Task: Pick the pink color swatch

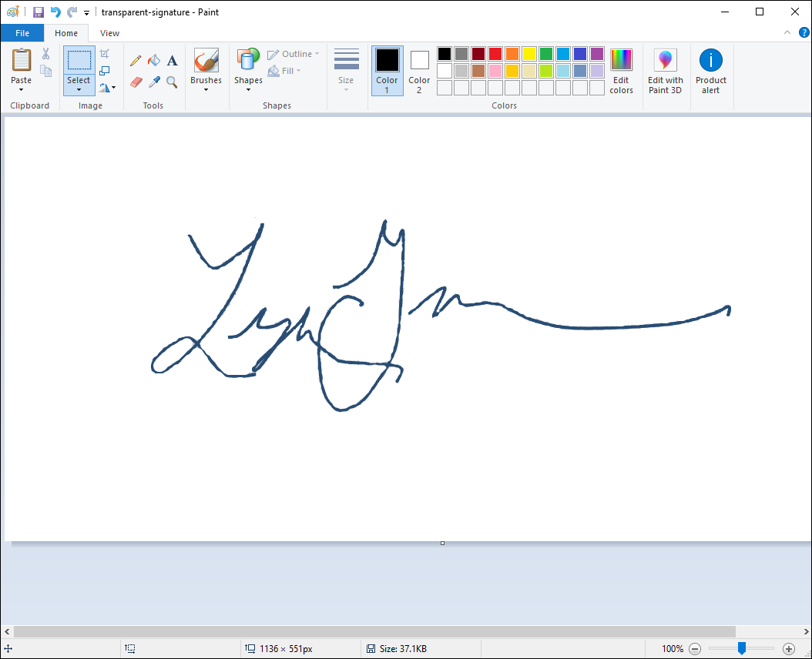Action: tap(495, 70)
